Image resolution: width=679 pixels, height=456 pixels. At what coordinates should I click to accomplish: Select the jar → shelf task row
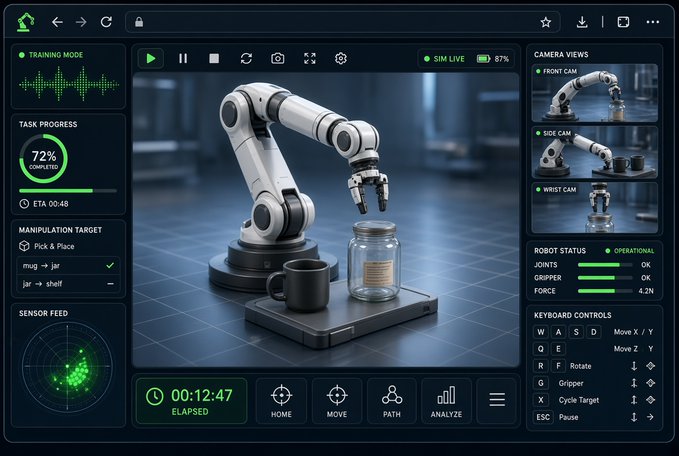pyautogui.click(x=68, y=284)
